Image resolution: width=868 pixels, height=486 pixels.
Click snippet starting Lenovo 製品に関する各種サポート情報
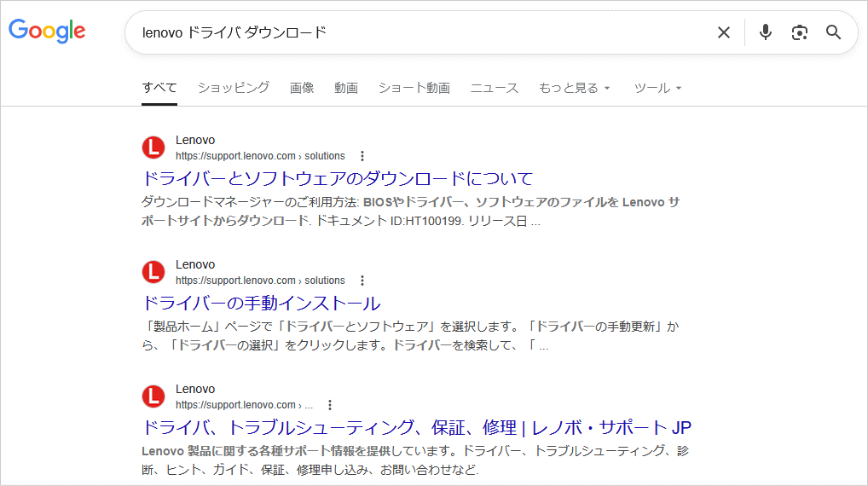pos(415,460)
